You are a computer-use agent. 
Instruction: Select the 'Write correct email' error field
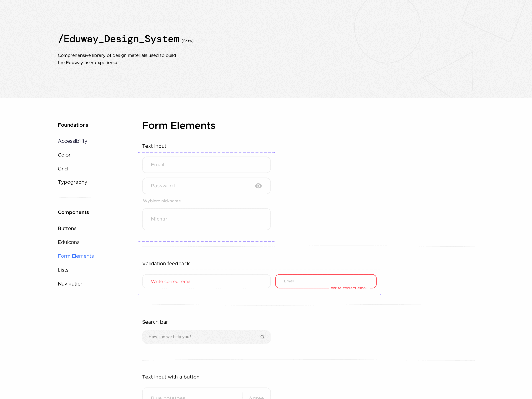pos(206,281)
